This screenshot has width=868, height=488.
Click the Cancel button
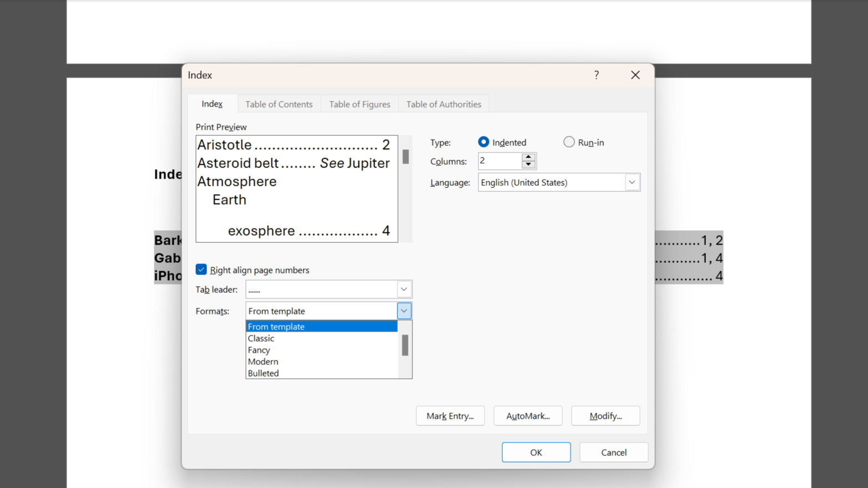tap(614, 453)
